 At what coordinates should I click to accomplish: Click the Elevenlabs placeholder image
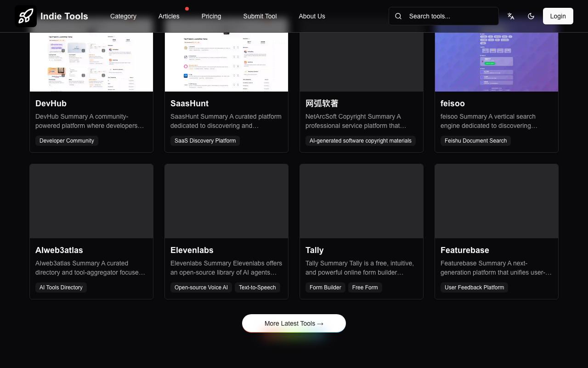click(x=226, y=201)
